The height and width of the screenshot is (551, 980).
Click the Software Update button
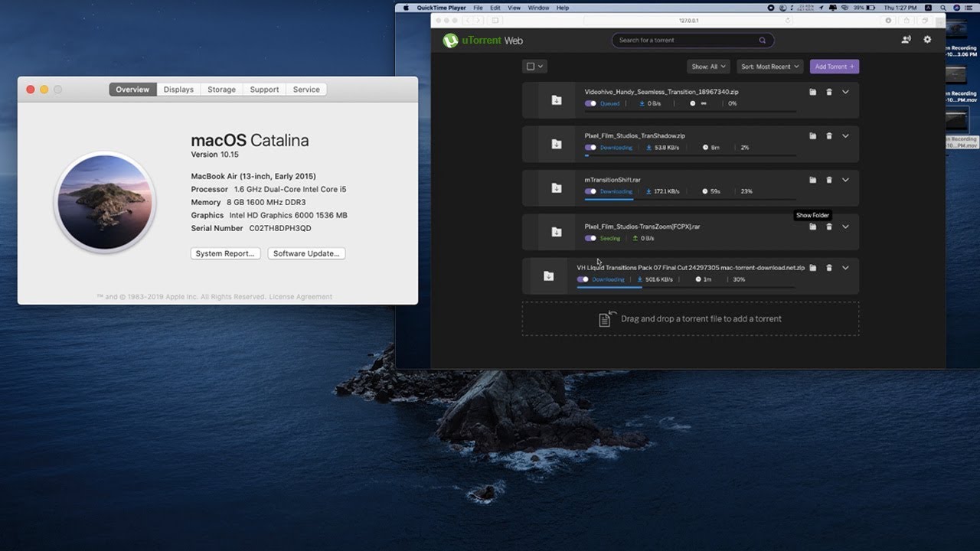(x=307, y=253)
